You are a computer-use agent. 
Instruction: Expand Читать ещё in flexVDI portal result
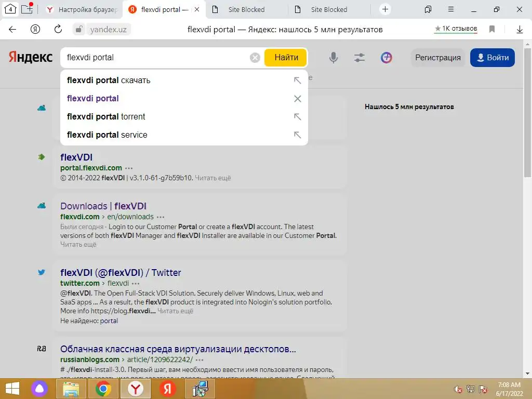pos(212,178)
